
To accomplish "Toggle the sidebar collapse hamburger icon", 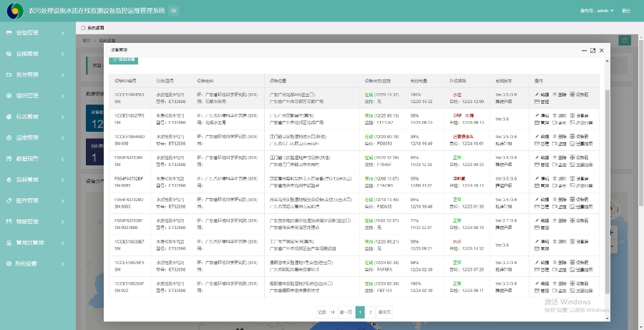I will pyautogui.click(x=174, y=11).
